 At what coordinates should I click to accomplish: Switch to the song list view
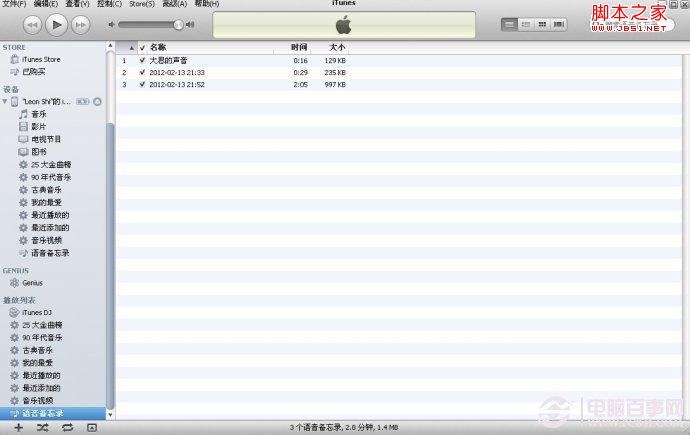[x=509, y=24]
